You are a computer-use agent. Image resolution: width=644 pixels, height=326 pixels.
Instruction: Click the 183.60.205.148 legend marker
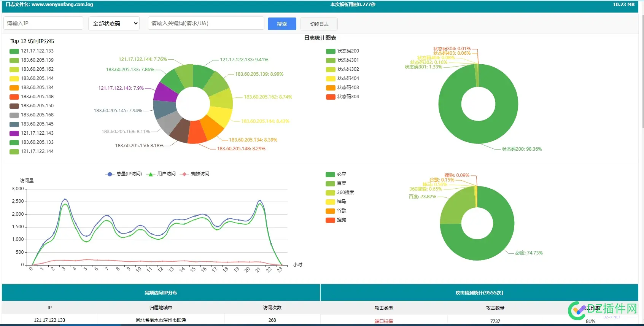[14, 97]
